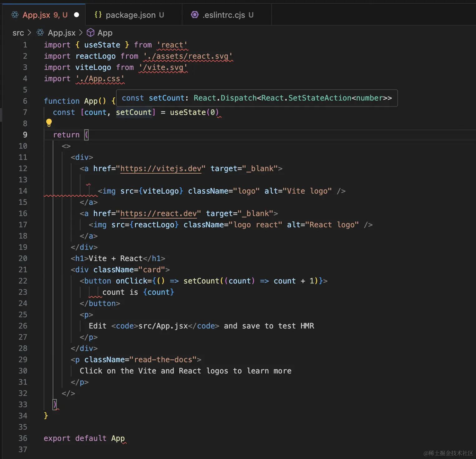
Task: Click the closing fragment tag on line 32
Action: pos(69,393)
